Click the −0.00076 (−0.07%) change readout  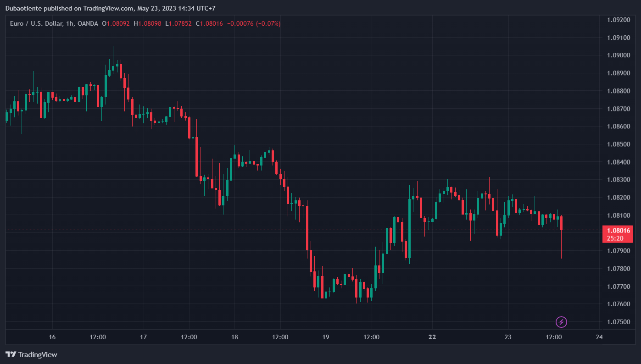click(x=254, y=23)
